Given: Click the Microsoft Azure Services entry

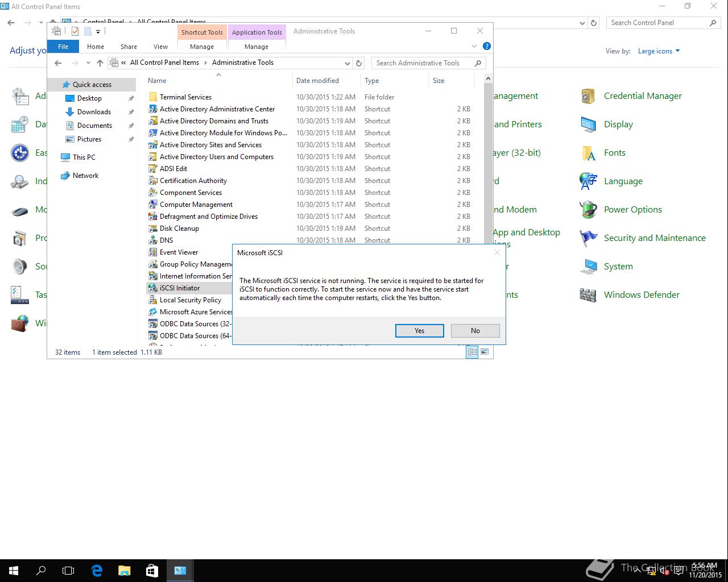Looking at the screenshot, I should tap(196, 312).
